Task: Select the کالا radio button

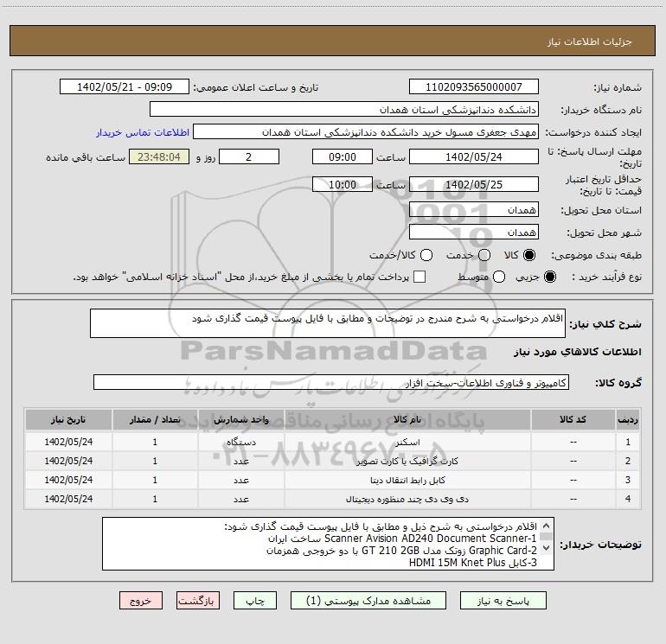Action: click(x=529, y=255)
